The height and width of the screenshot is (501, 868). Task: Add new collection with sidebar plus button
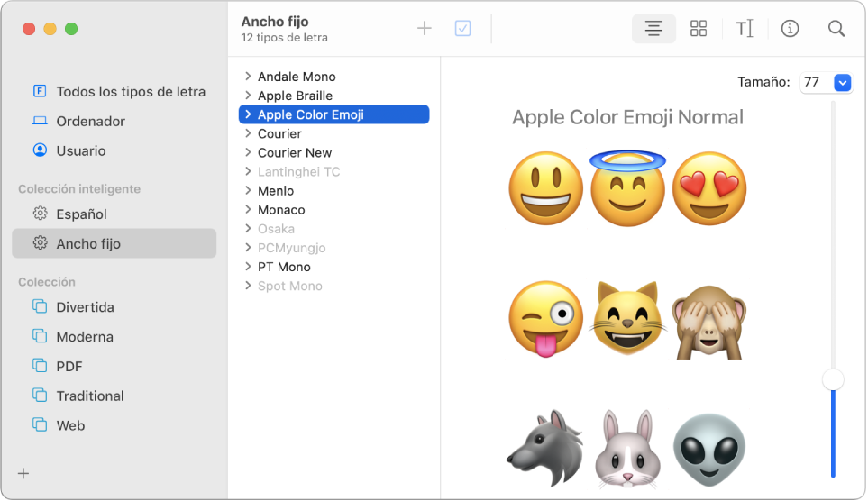point(23,473)
